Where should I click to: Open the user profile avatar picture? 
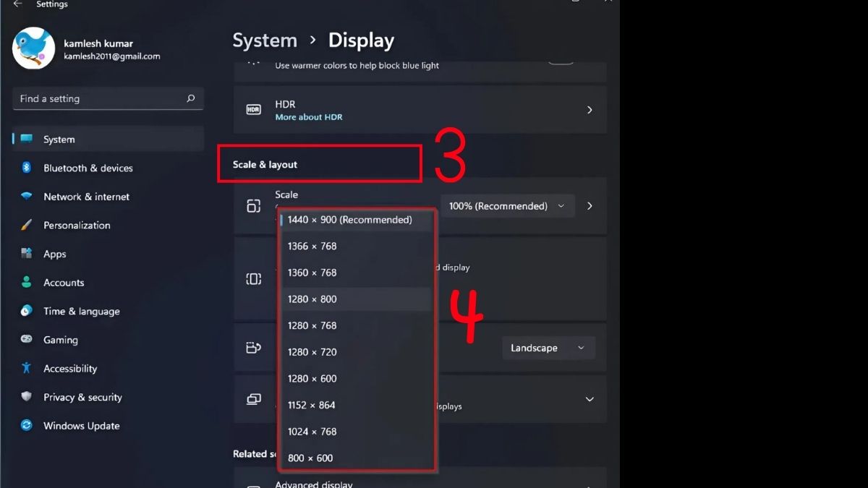[34, 48]
